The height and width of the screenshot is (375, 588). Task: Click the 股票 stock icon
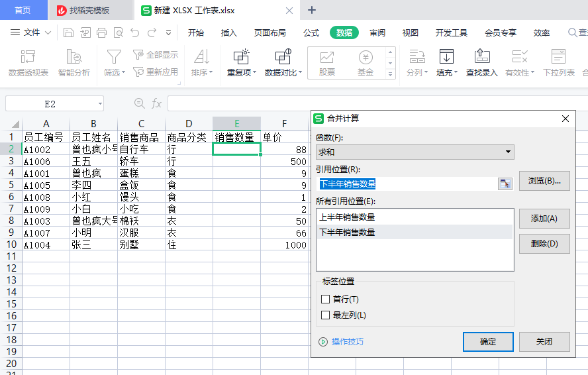pyautogui.click(x=327, y=58)
